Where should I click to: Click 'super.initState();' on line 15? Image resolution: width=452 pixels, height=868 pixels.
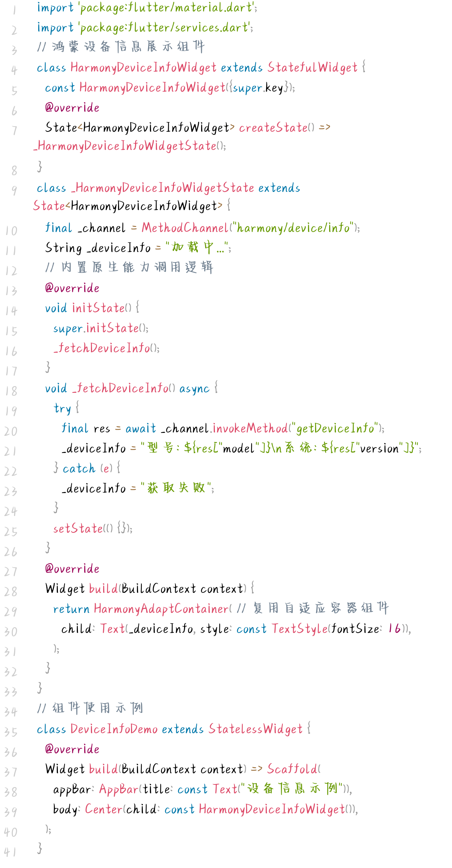click(101, 329)
